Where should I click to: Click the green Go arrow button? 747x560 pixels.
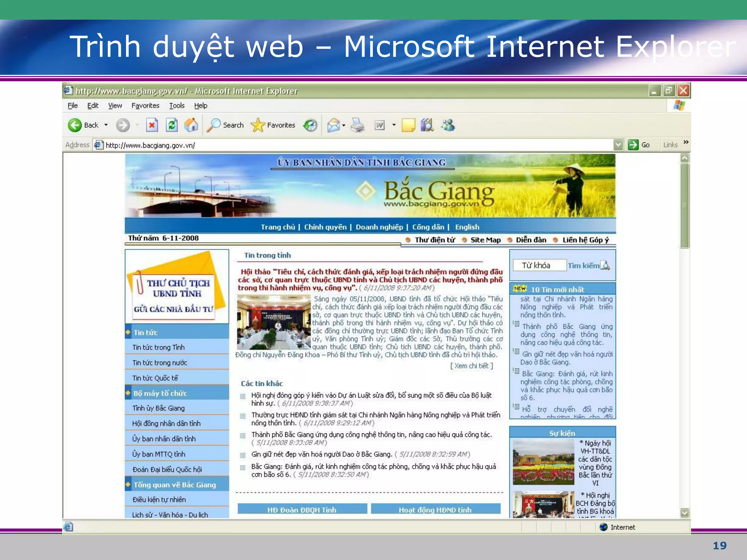pyautogui.click(x=633, y=145)
